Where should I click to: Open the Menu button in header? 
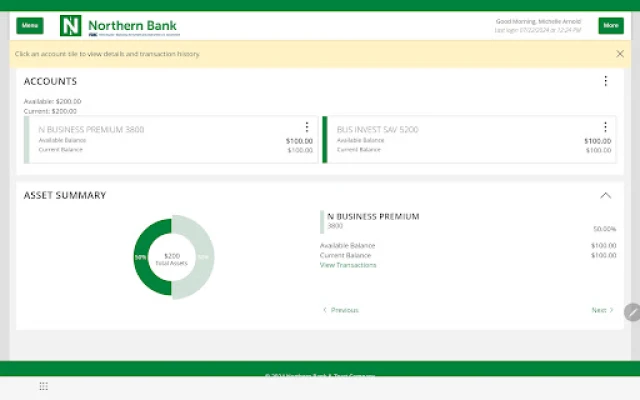[30, 25]
